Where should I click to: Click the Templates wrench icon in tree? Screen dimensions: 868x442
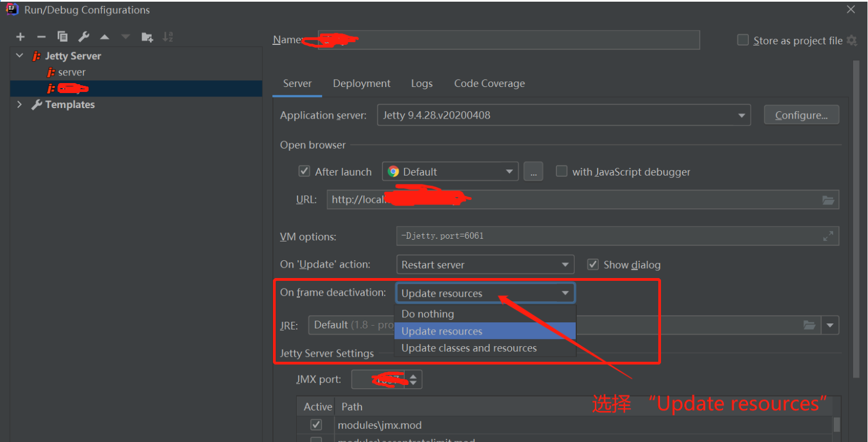[37, 105]
